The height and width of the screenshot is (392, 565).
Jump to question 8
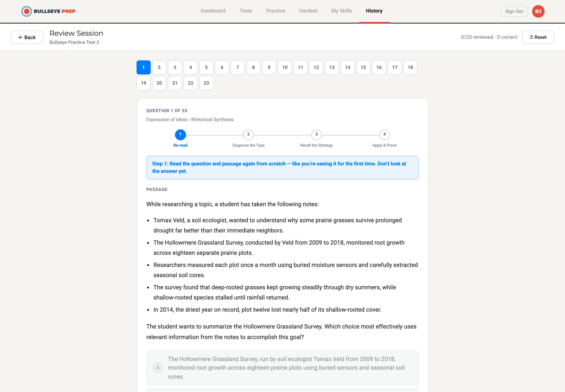pyautogui.click(x=253, y=67)
